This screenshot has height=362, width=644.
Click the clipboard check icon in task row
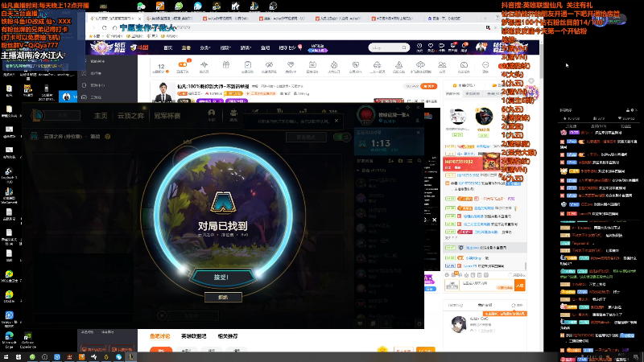[247, 67]
